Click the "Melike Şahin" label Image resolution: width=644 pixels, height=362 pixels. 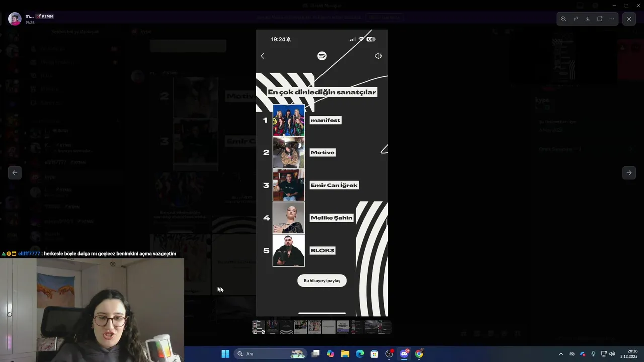coord(332,218)
